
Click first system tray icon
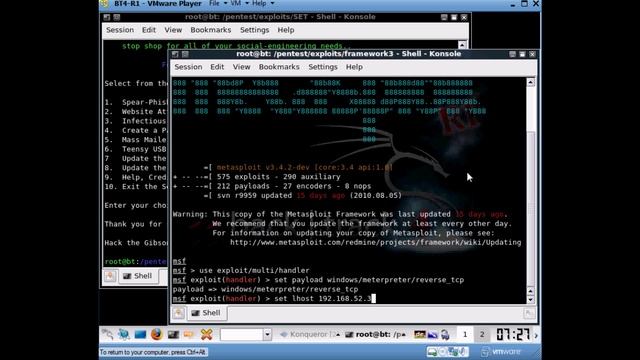(420, 335)
